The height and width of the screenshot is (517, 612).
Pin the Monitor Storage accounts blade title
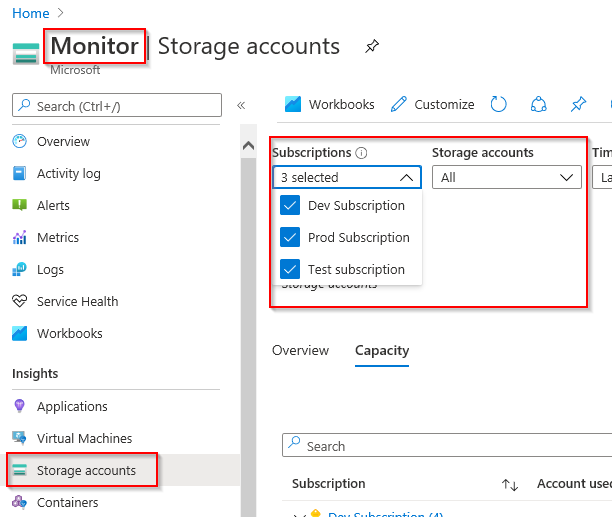pos(372,46)
